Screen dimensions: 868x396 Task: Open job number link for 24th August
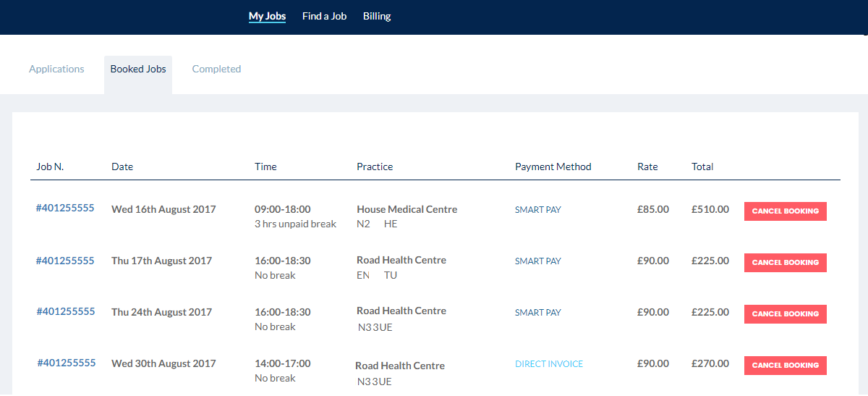point(66,311)
